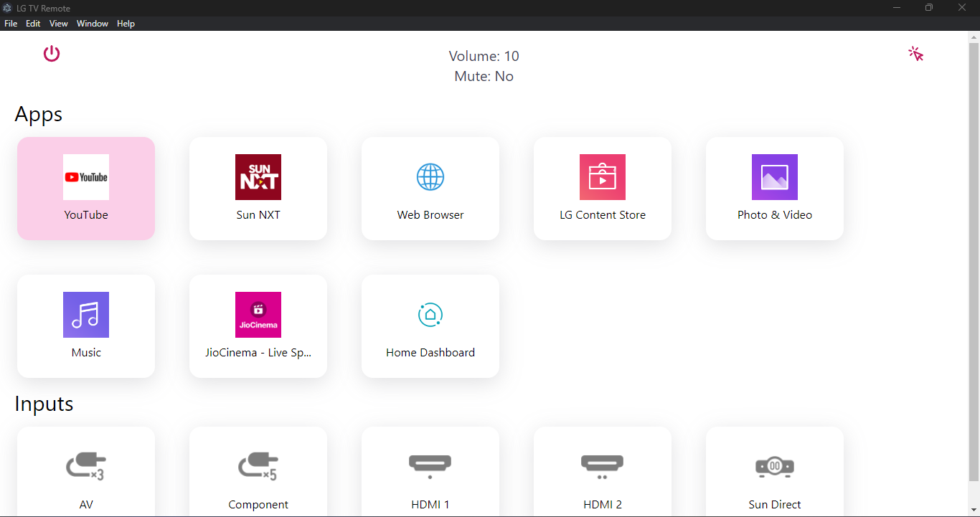The image size is (980, 517).
Task: Open the Edit menu
Action: tap(33, 24)
